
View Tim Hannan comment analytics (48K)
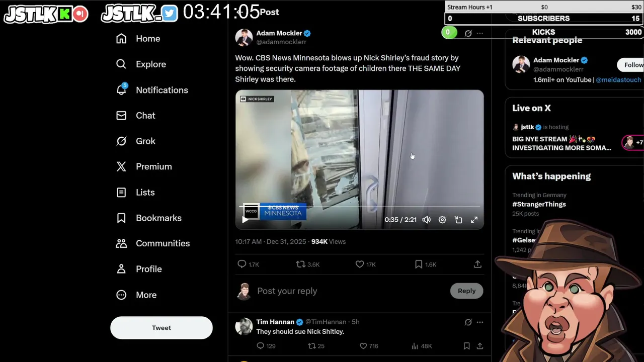click(422, 346)
